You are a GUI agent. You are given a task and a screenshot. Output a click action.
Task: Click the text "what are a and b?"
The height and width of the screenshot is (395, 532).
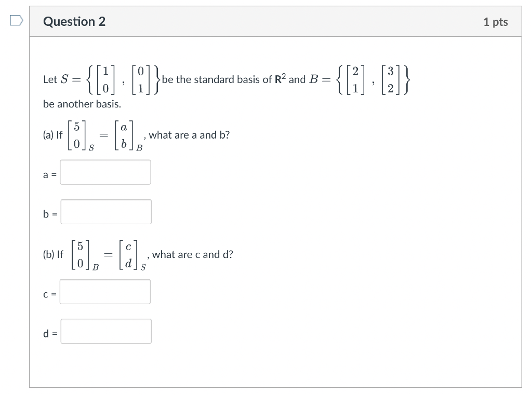[189, 135]
